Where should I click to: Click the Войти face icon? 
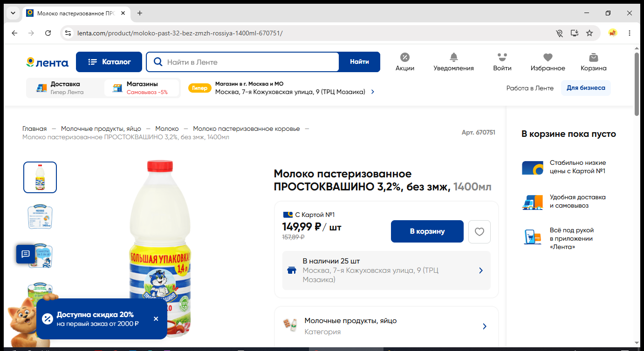502,57
